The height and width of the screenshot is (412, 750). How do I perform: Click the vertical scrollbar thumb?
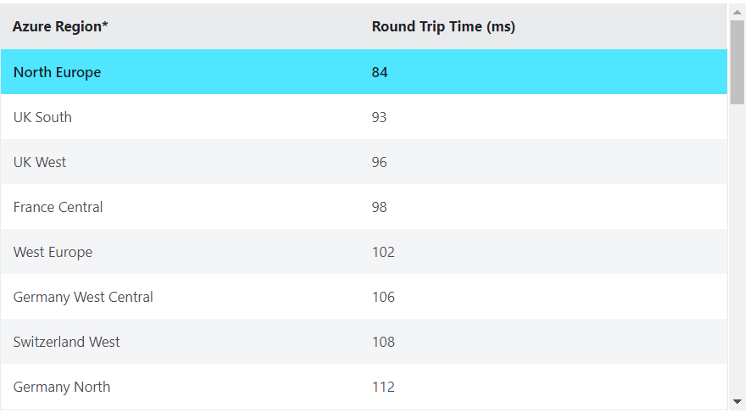point(737,62)
